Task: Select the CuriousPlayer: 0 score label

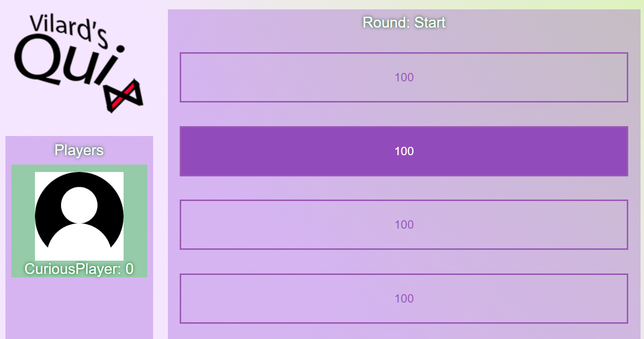Action: click(x=79, y=269)
